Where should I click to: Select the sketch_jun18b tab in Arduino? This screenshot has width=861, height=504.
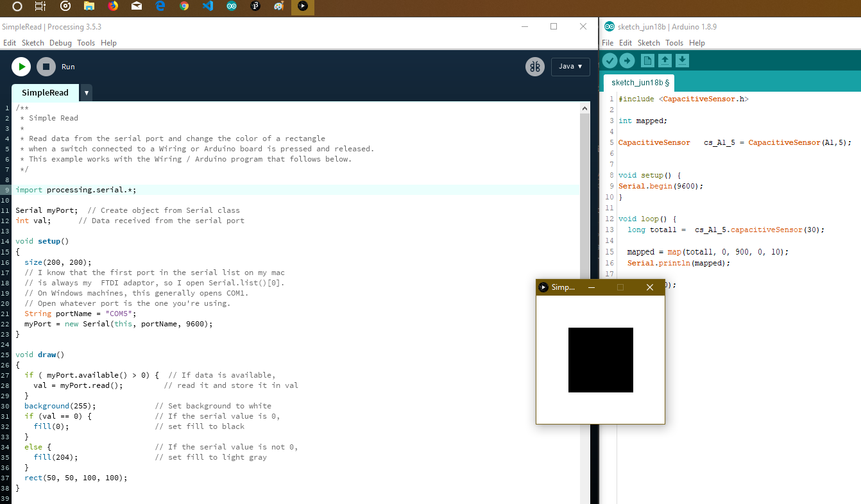coord(639,83)
